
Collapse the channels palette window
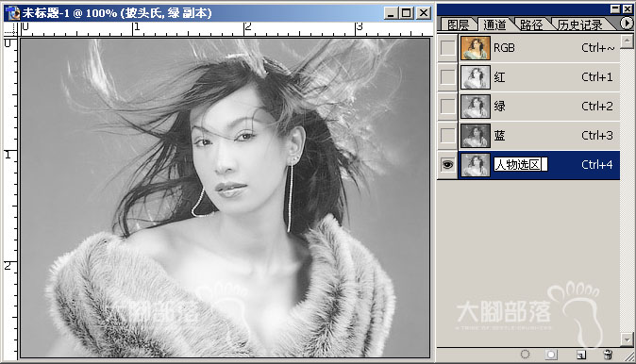coord(615,8)
